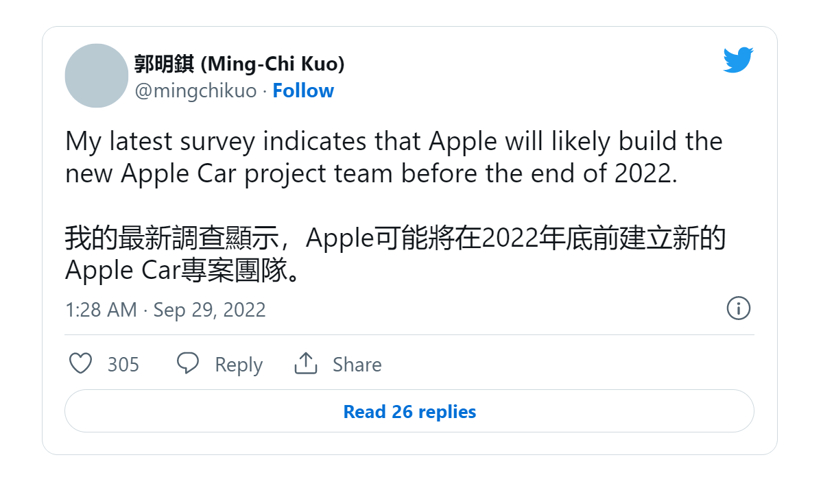Click the word 'survey' in the tweet
The image size is (820, 477).
[217, 142]
